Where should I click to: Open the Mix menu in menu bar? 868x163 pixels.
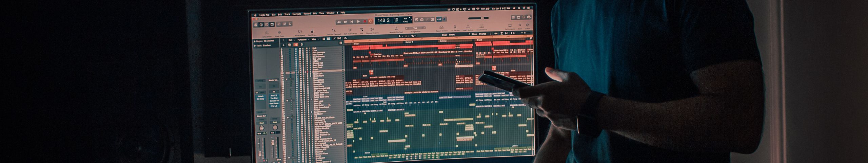pyautogui.click(x=315, y=14)
